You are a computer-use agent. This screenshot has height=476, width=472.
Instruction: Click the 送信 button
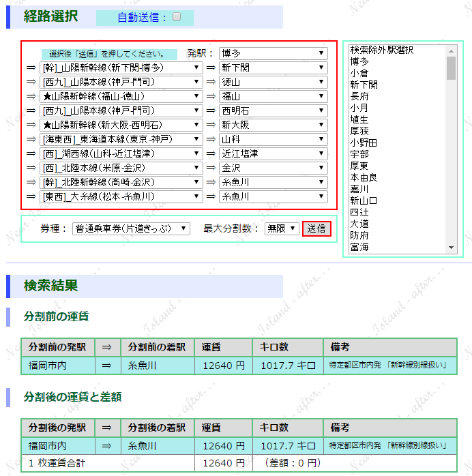pos(316,228)
